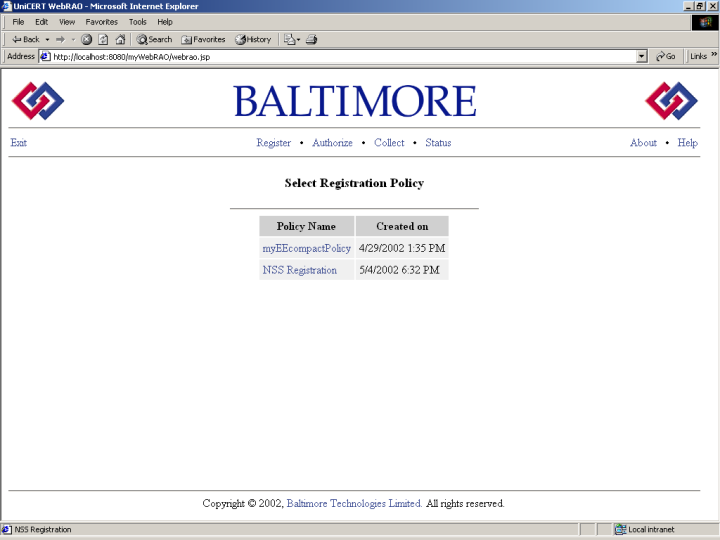This screenshot has height=540, width=720.
Task: Click the Go button beside address bar
Action: [x=666, y=56]
